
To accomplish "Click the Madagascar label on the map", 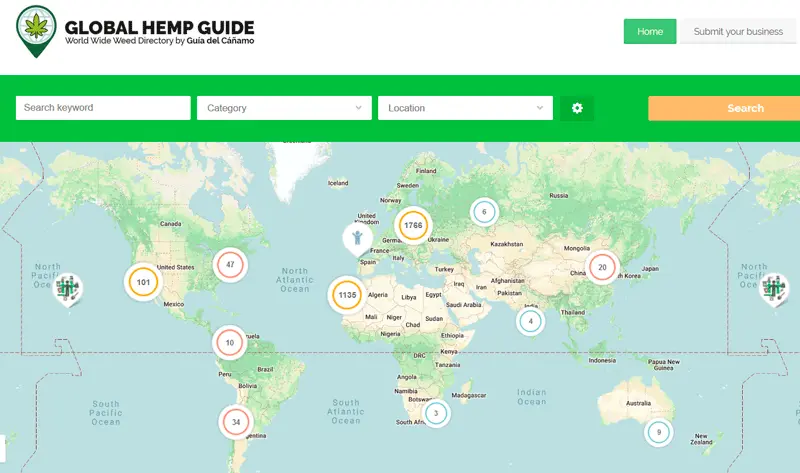I will (469, 395).
